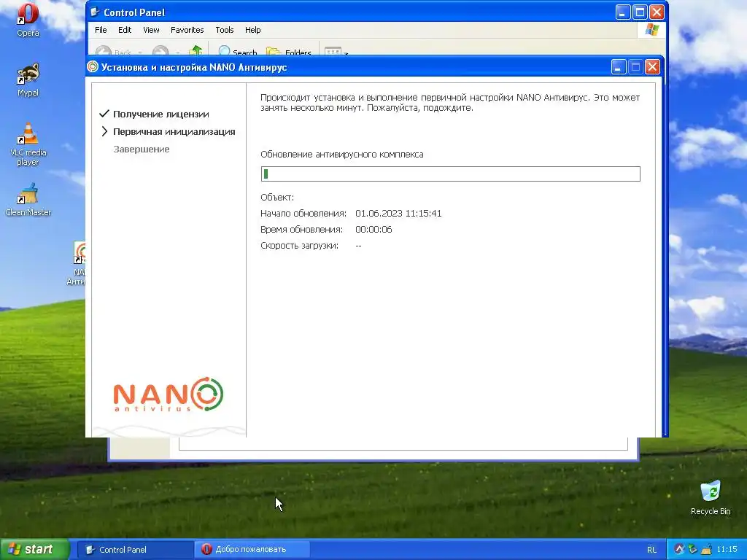
Task: Launch VLC media player desktop icon
Action: 28,144
